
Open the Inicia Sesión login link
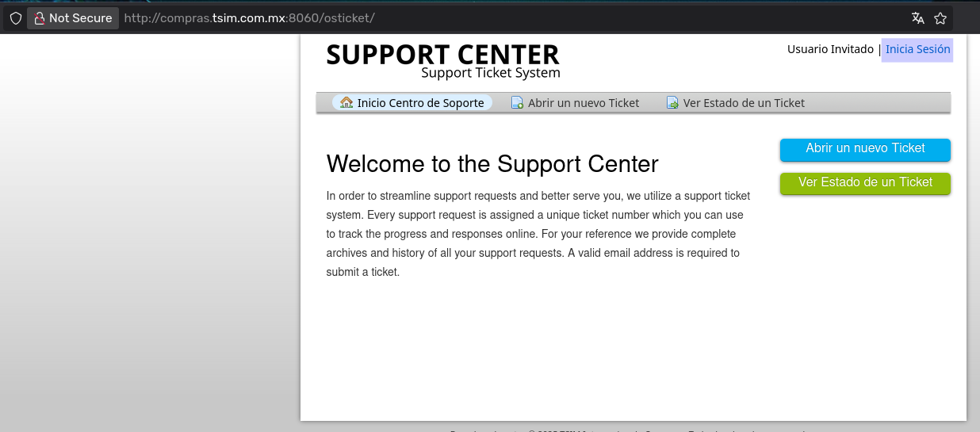(917, 49)
